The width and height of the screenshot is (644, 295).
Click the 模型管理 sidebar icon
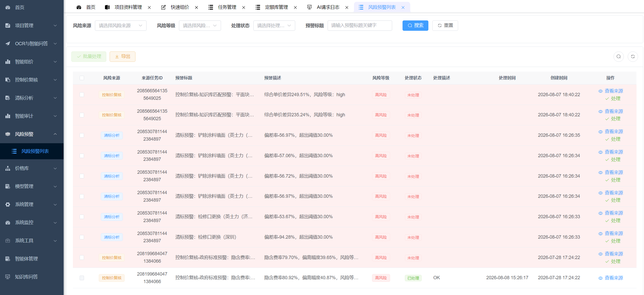(x=8, y=186)
